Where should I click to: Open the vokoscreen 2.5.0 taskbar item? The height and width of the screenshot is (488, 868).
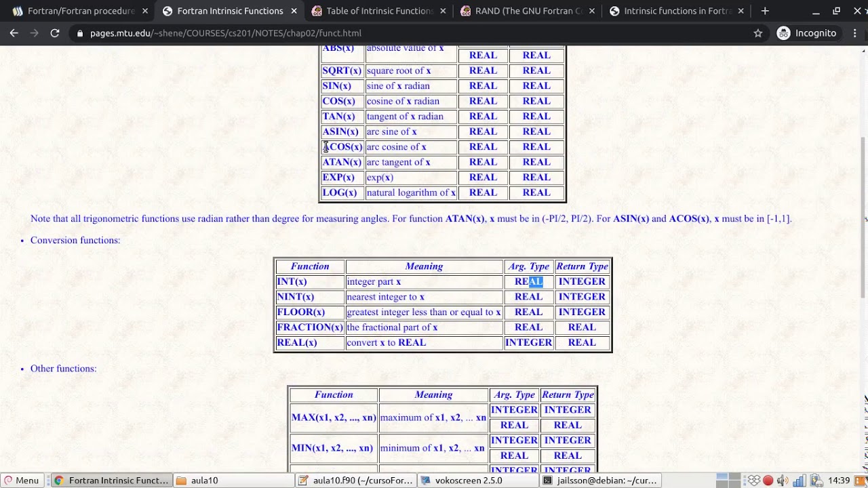click(478, 481)
